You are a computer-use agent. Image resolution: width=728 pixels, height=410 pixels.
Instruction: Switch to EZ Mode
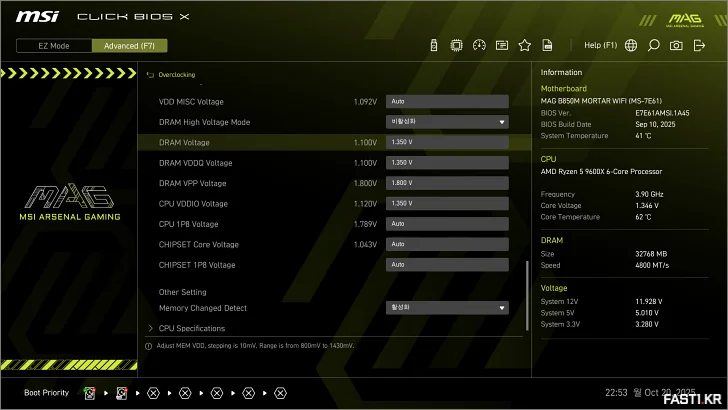tap(54, 46)
